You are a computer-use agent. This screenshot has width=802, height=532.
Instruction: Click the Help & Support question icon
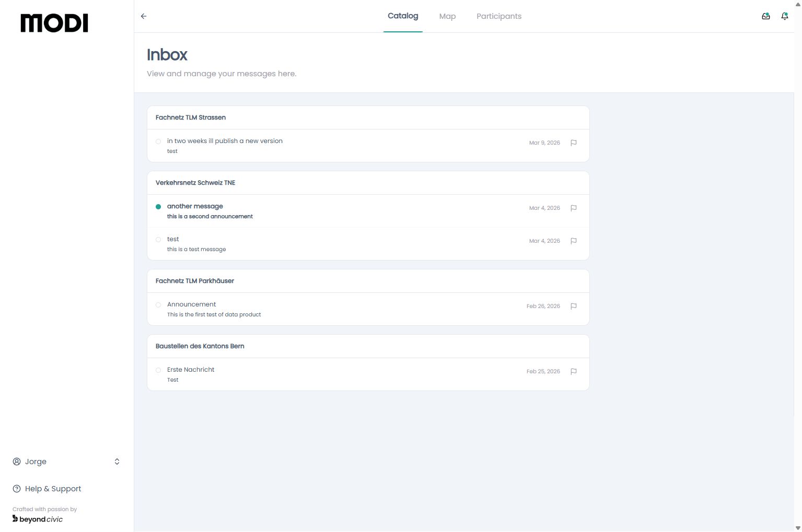coord(17,489)
